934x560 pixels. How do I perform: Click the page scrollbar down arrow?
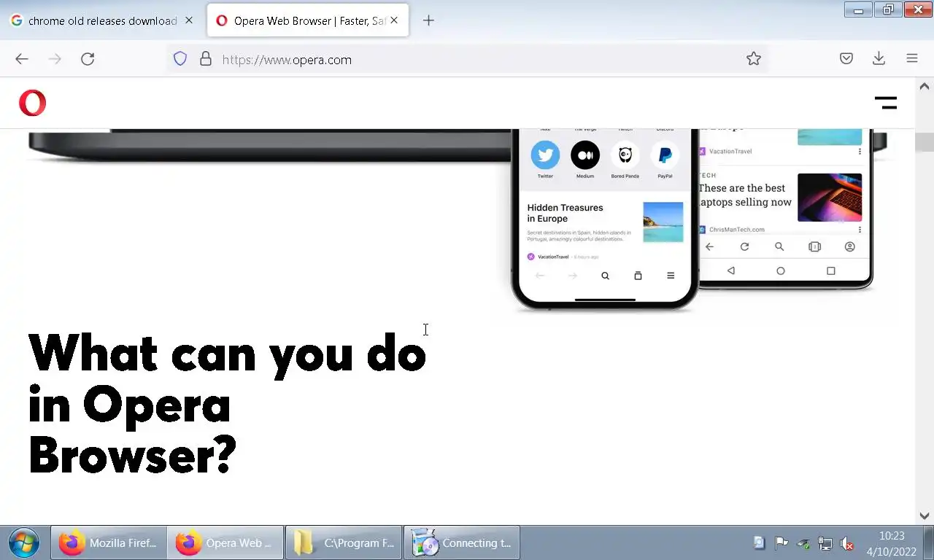pos(925,515)
